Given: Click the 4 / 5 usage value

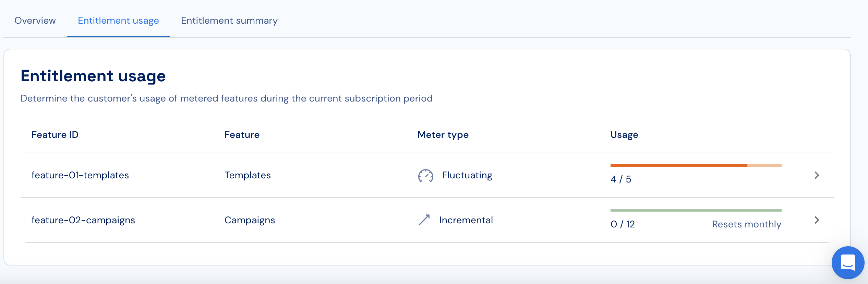Looking at the screenshot, I should click(x=620, y=179).
